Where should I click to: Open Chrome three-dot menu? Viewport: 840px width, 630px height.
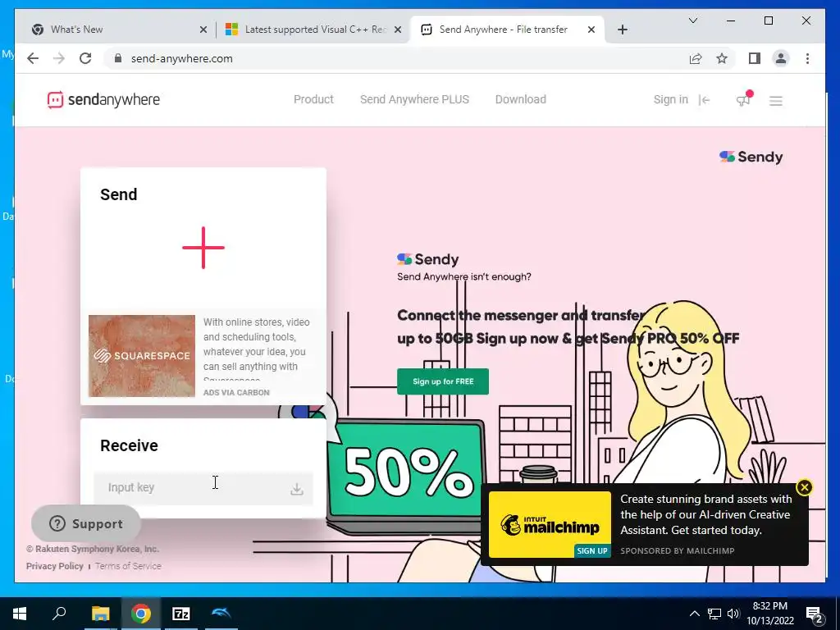point(807,58)
